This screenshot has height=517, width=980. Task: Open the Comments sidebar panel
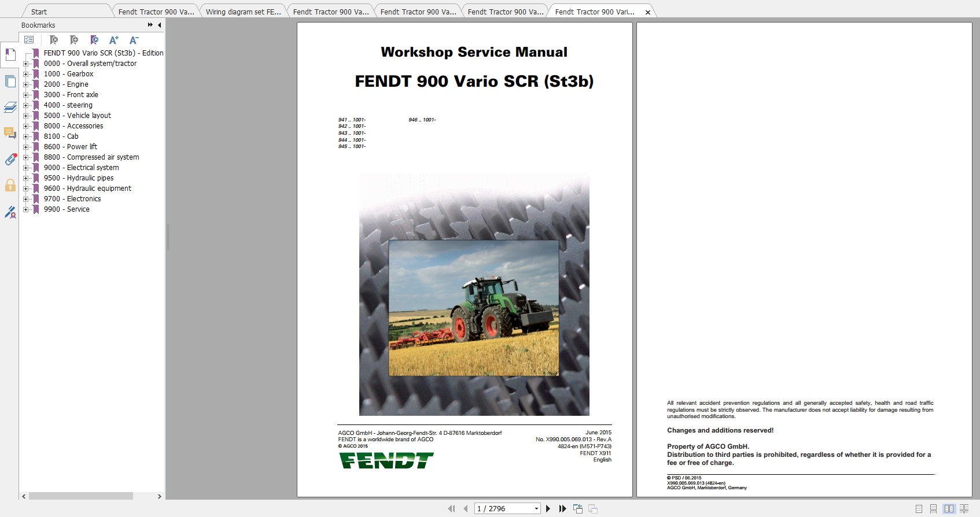point(10,133)
